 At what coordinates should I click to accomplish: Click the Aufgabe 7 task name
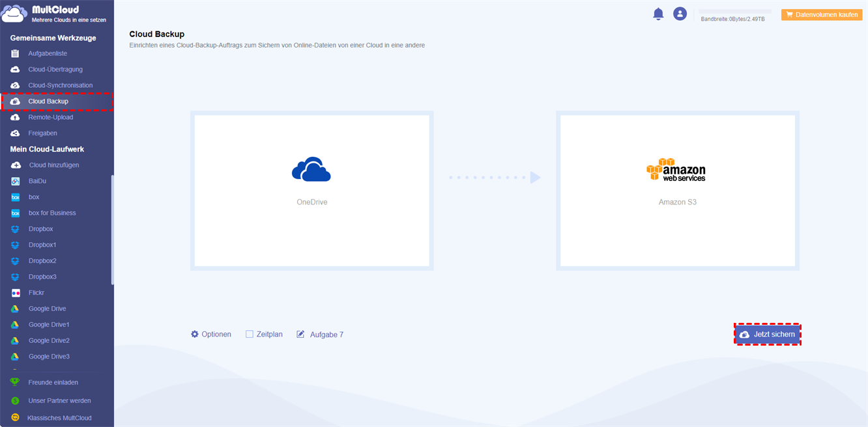326,335
